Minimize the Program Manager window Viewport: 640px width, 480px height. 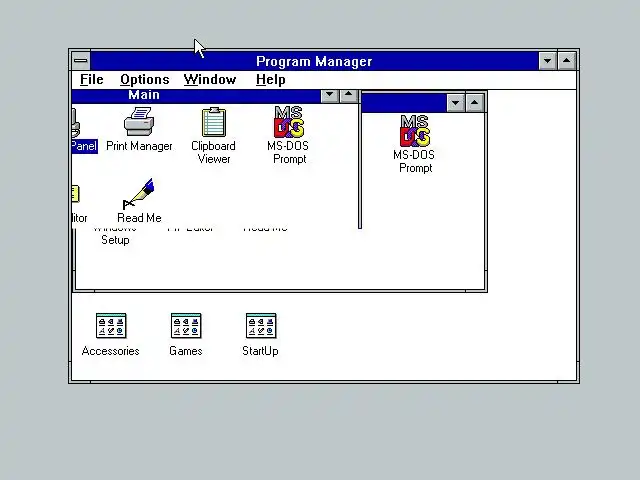(x=547, y=61)
